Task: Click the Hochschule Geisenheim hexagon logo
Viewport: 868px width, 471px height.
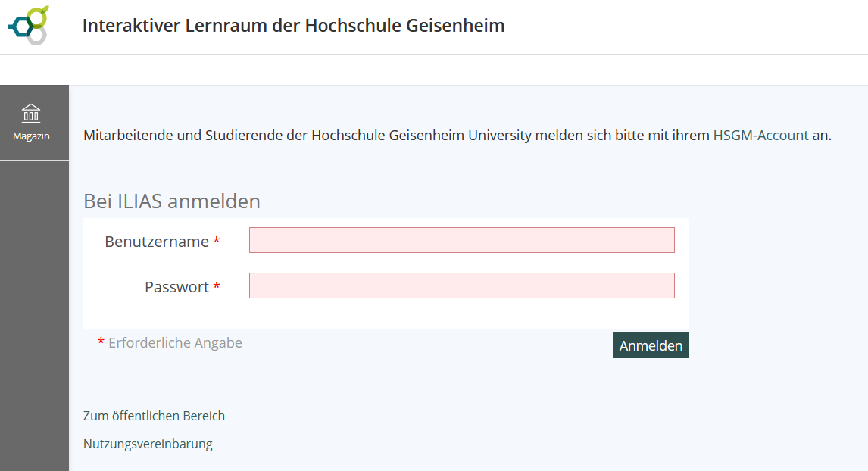Action: pos(29,25)
